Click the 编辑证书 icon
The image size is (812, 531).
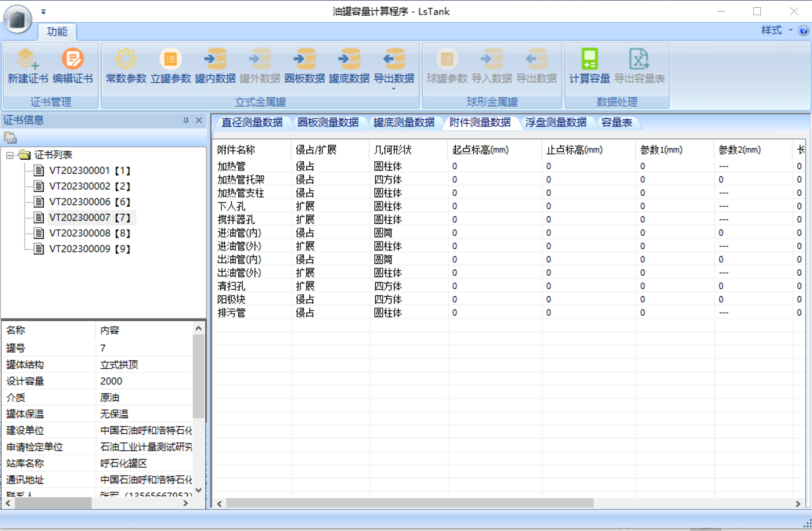(x=73, y=59)
